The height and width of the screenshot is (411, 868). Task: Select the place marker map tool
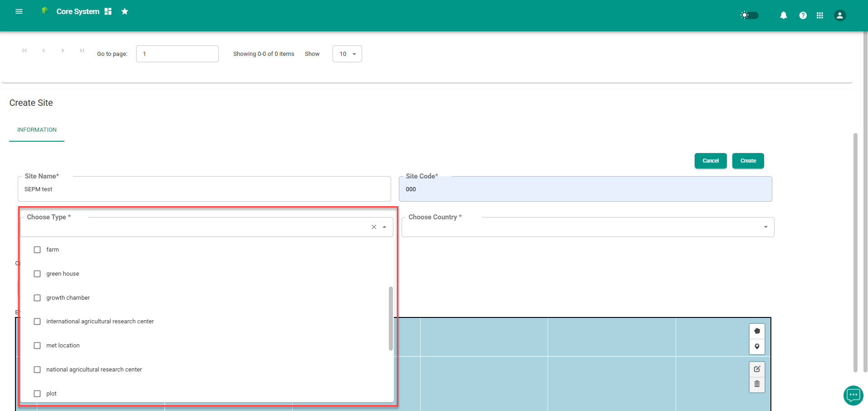756,347
